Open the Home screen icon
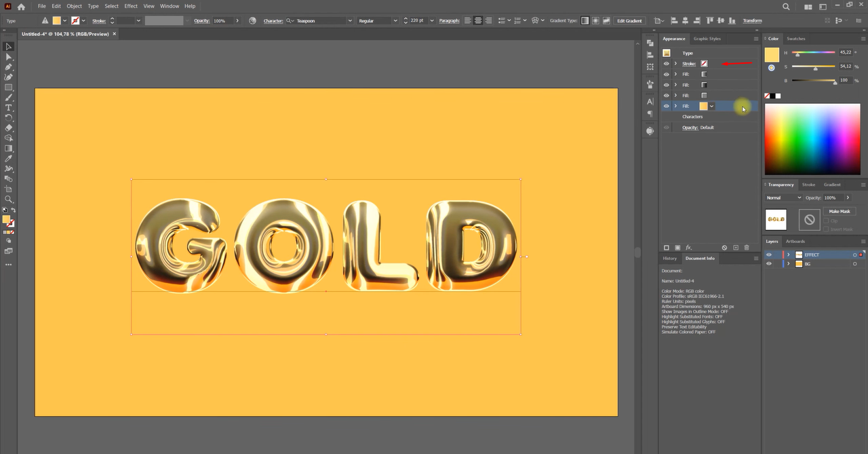The width and height of the screenshot is (868, 454). [21, 6]
